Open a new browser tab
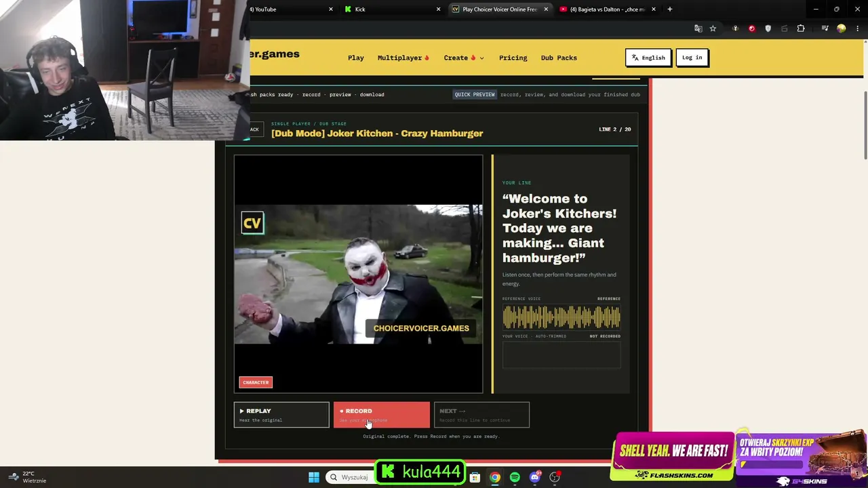The height and width of the screenshot is (488, 868). pyautogui.click(x=670, y=9)
